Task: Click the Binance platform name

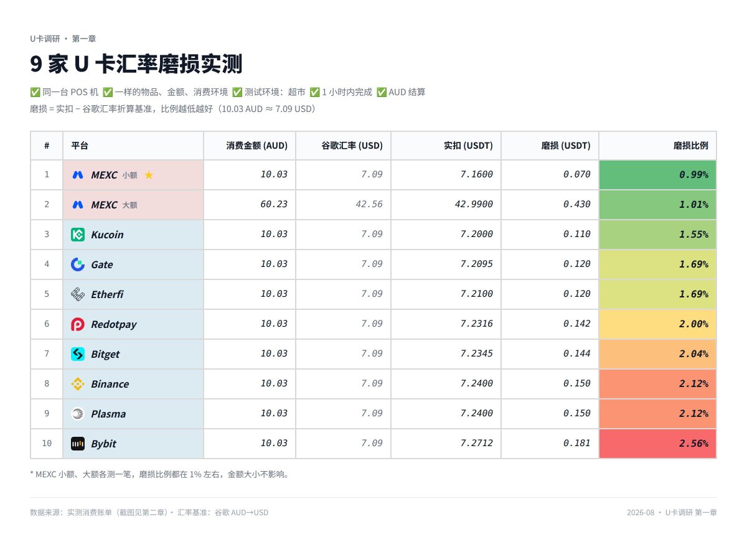Action: coord(110,385)
